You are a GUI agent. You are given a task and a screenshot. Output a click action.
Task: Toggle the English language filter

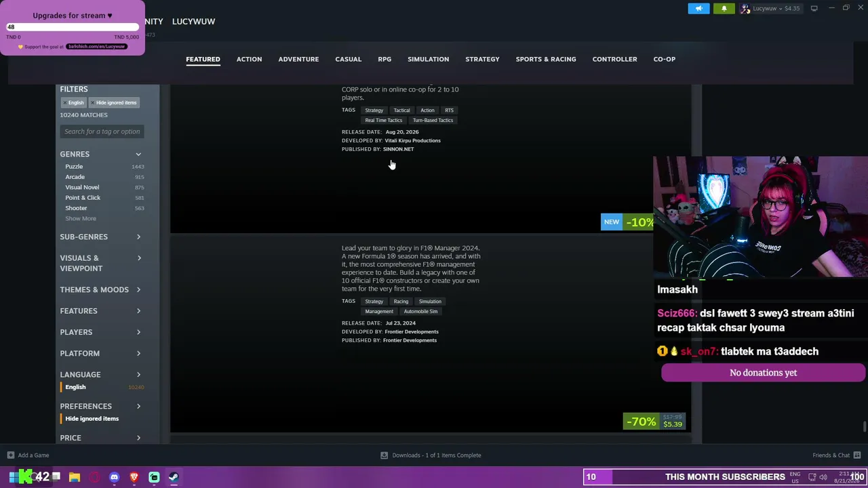pyautogui.click(x=75, y=387)
